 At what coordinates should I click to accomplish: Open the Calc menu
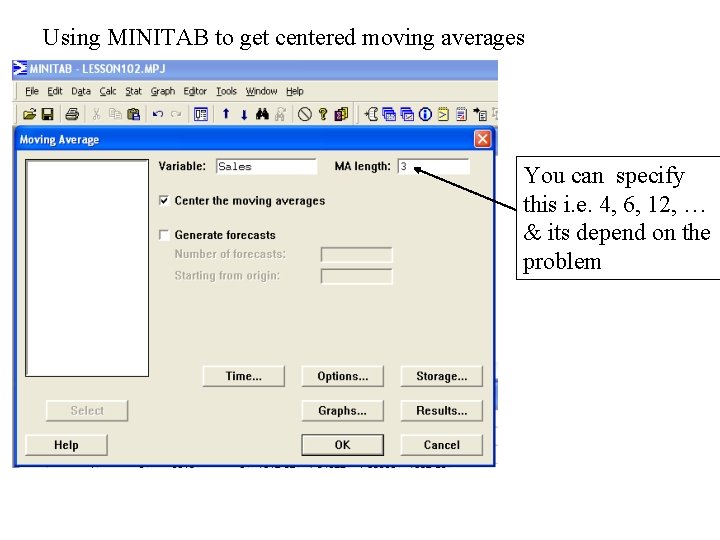(x=108, y=91)
